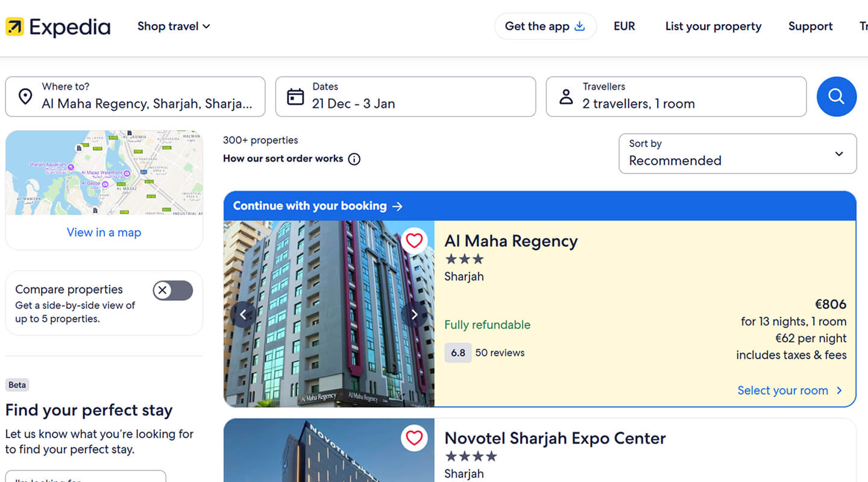This screenshot has width=868, height=482.
Task: Click the 50 reviews text
Action: pyautogui.click(x=500, y=353)
